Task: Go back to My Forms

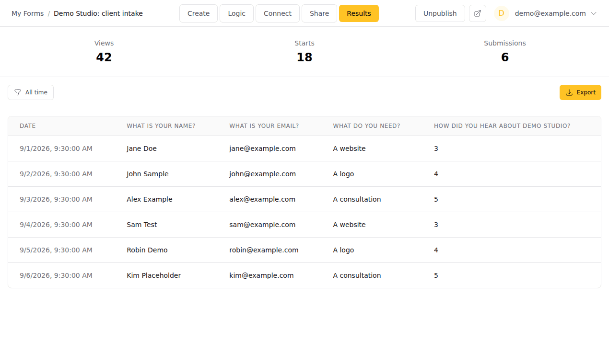Action: click(27, 13)
